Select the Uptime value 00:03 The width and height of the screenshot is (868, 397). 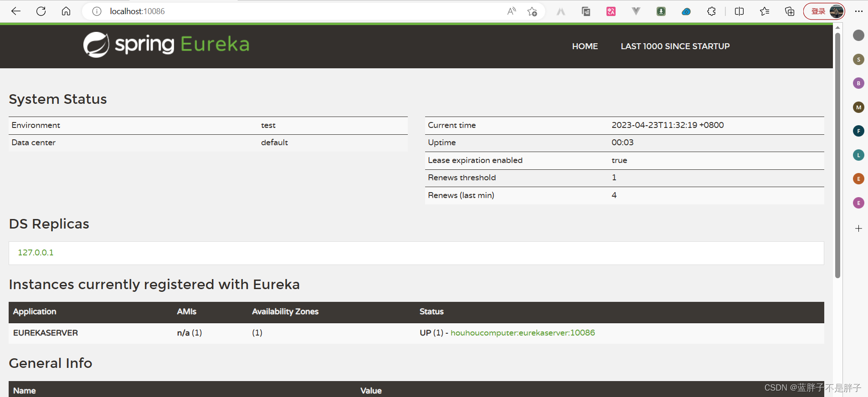click(622, 143)
